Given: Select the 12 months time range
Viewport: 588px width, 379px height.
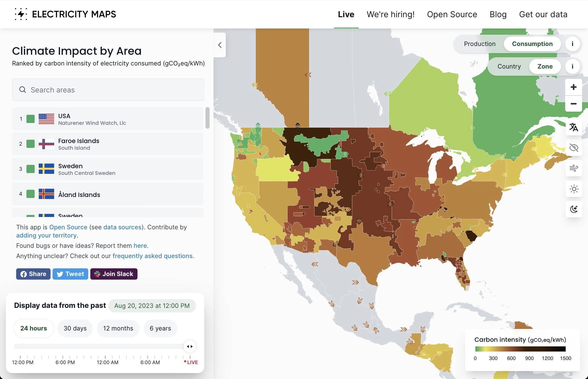Looking at the screenshot, I should (x=118, y=328).
